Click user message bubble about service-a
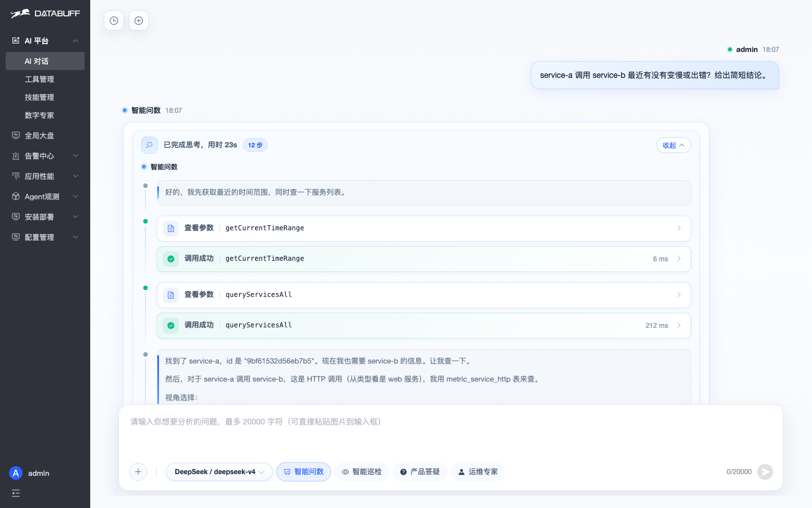812x508 pixels. pyautogui.click(x=655, y=75)
